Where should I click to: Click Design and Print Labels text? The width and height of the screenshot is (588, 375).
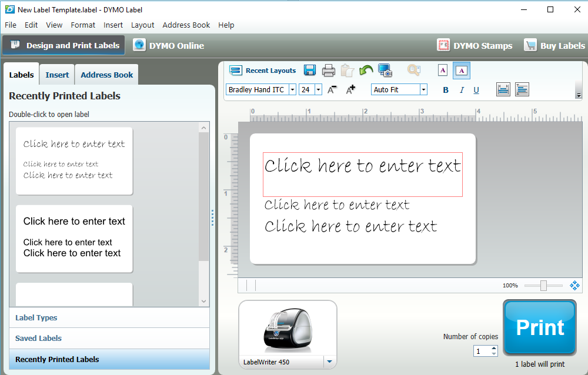tap(73, 45)
